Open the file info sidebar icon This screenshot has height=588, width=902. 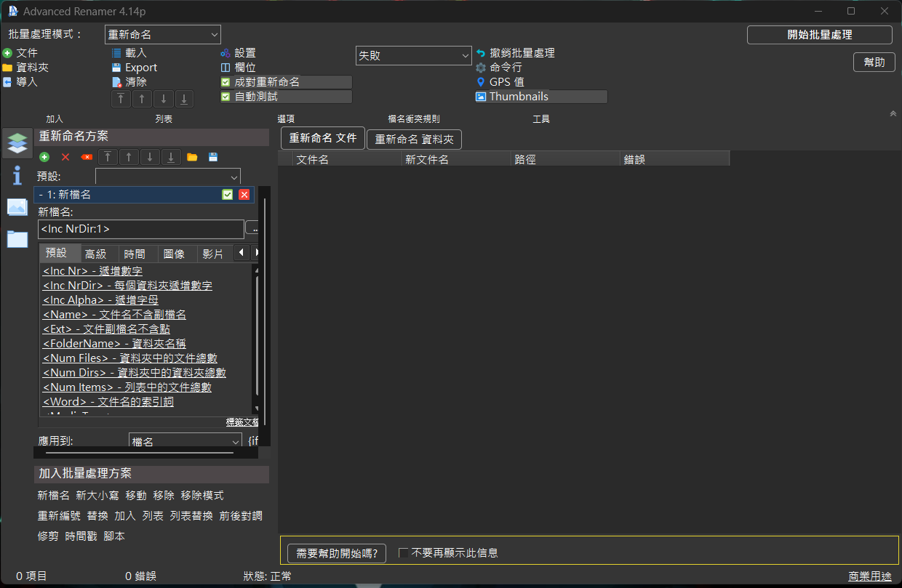17,175
